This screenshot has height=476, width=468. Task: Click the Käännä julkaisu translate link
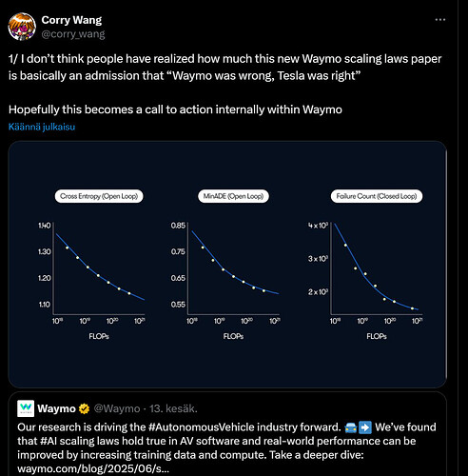click(x=42, y=127)
